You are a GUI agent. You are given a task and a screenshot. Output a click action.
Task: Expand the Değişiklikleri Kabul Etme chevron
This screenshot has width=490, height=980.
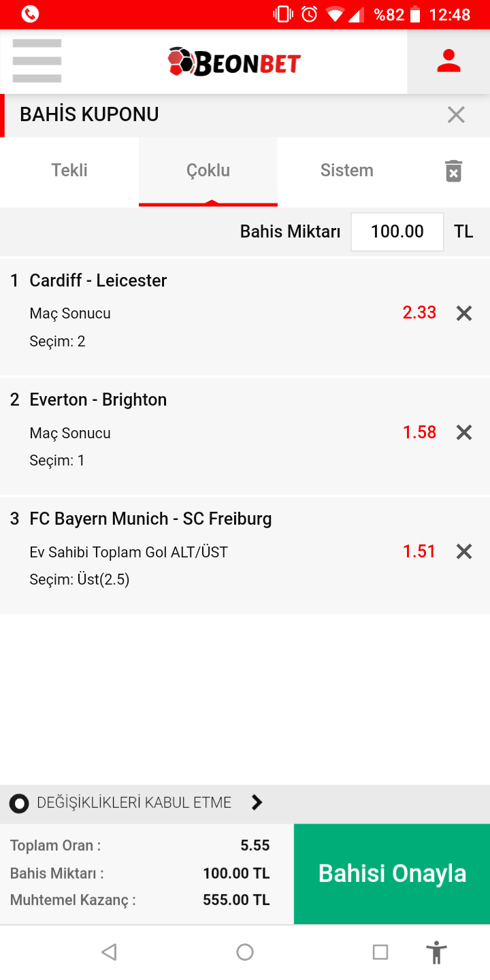257,803
